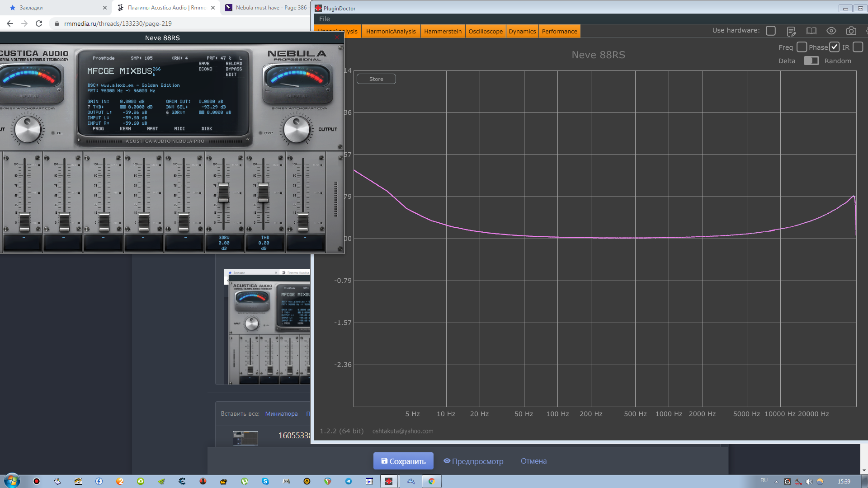The height and width of the screenshot is (488, 868).
Task: Open the MAST page in Nebula
Action: (x=152, y=129)
